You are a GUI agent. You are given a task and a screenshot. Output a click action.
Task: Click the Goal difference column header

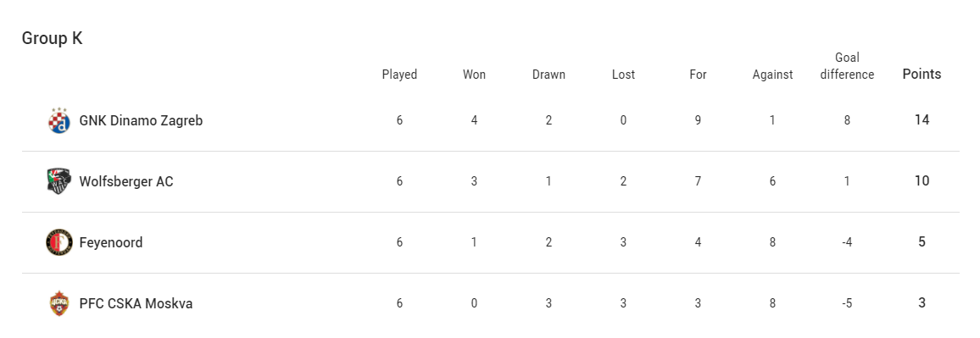847,66
